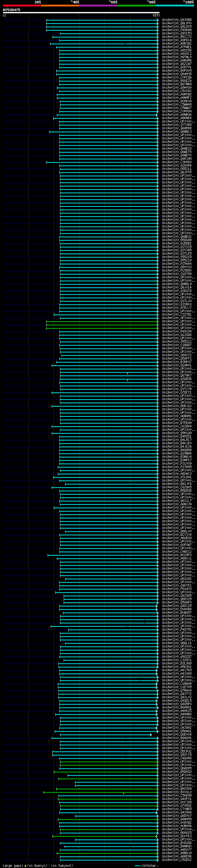Image resolution: width=197 pixels, height=868 pixels.
Task: Open hit entry UniRef100_C3Z7B1
Action: pos(177,314)
